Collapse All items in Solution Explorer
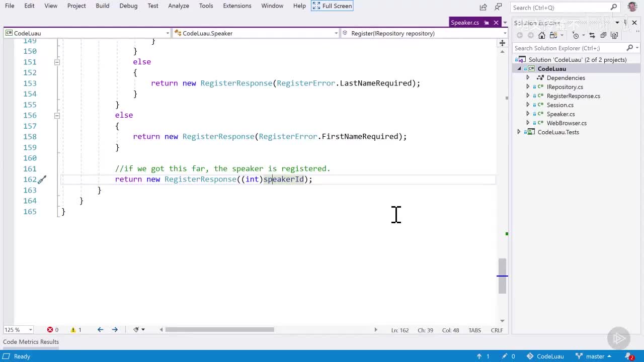 (603, 35)
